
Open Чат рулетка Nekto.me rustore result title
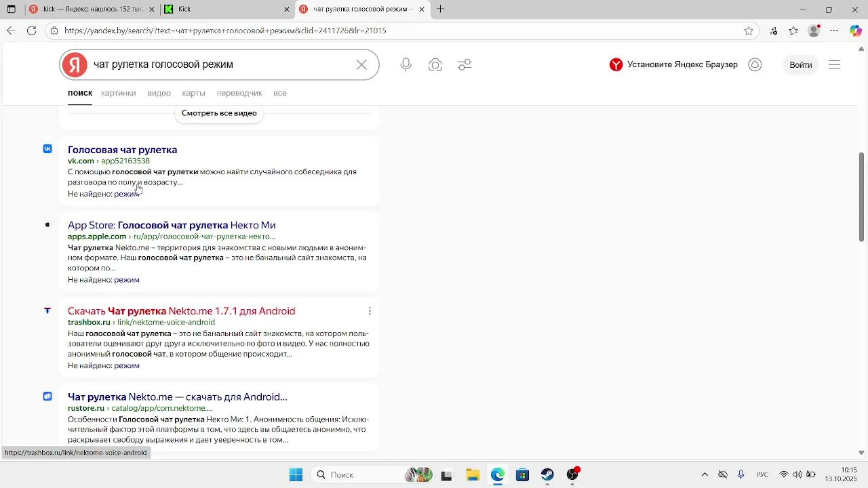(178, 397)
